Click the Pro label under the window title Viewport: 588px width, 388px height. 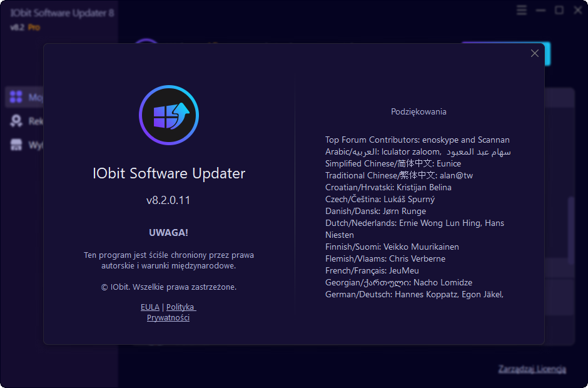pyautogui.click(x=34, y=28)
